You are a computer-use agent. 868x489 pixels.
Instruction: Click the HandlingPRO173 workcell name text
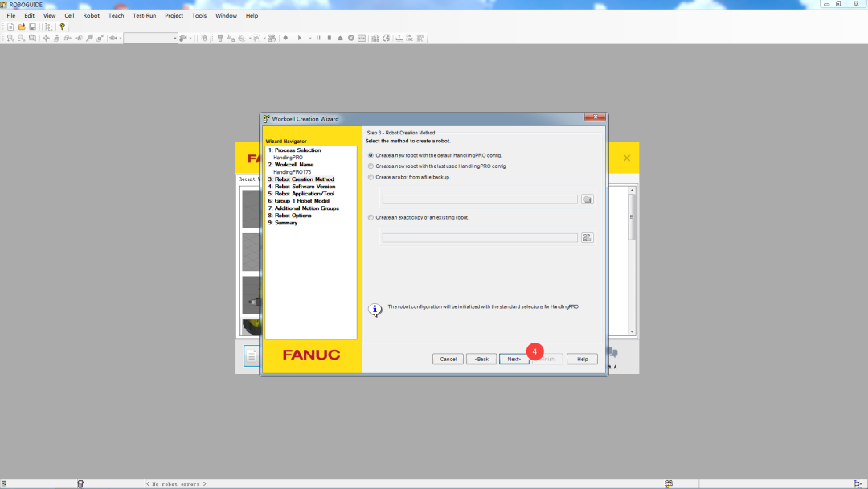pos(293,172)
